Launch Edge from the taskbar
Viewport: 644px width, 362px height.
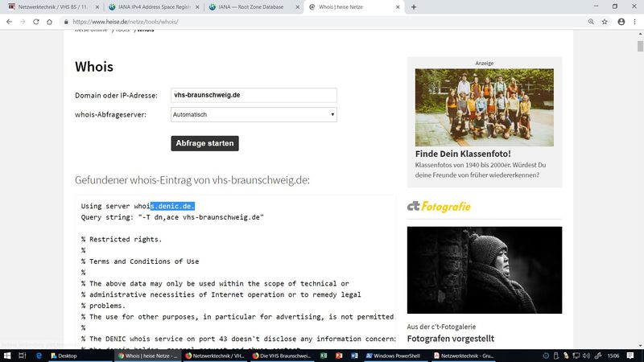tap(39, 356)
